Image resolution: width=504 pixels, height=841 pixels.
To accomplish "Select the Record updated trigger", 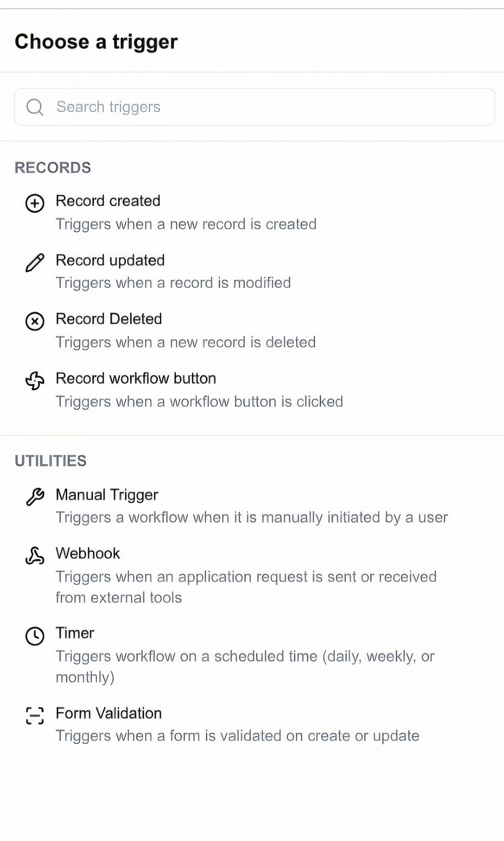I will pos(110,260).
